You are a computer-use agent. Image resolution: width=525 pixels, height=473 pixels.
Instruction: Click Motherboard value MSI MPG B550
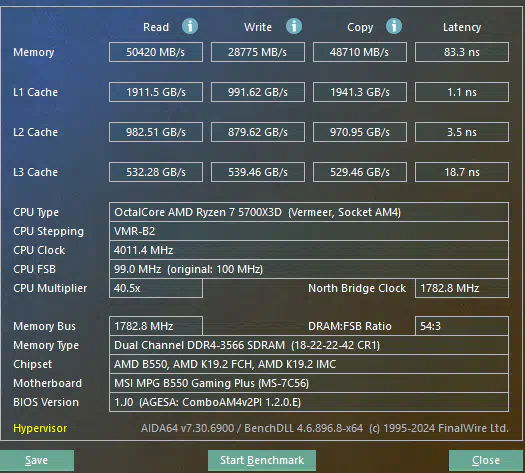[x=309, y=383]
